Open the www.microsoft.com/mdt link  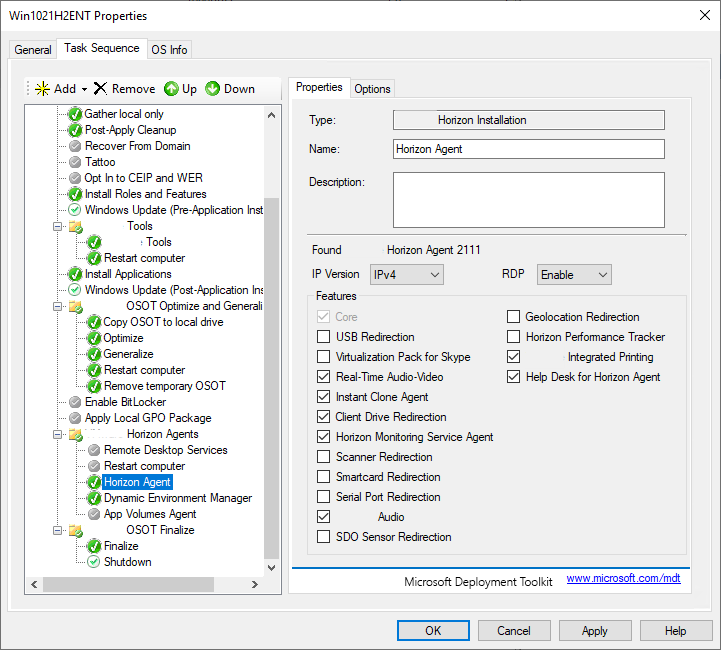tap(623, 578)
